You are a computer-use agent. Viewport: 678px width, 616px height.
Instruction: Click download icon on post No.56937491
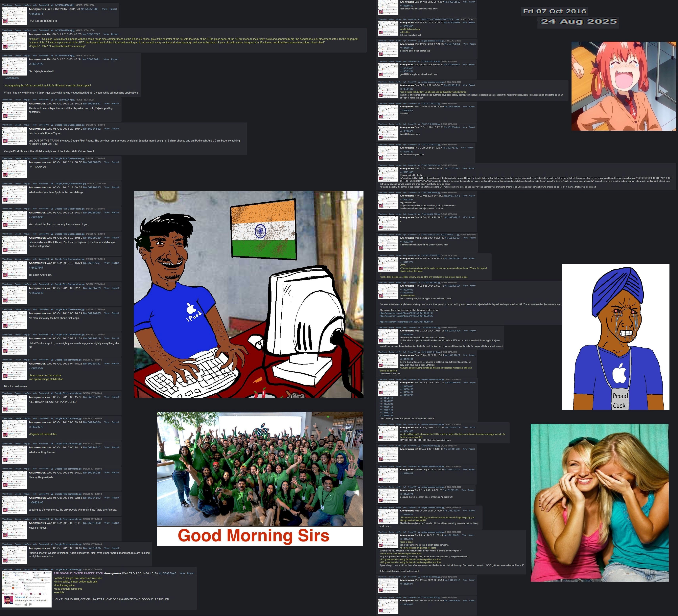pos(52,55)
